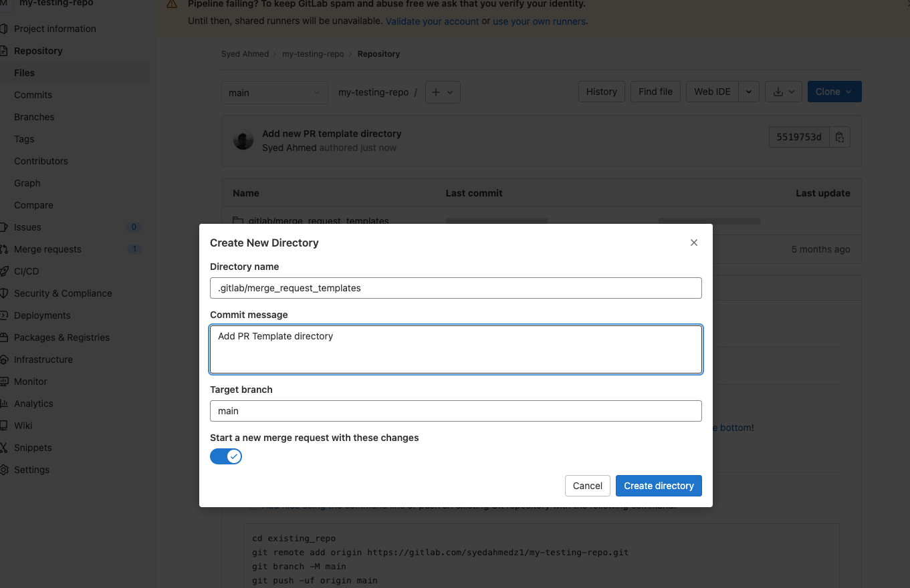Click the CI/CD rocket icon
The image size is (910, 588).
coord(5,271)
